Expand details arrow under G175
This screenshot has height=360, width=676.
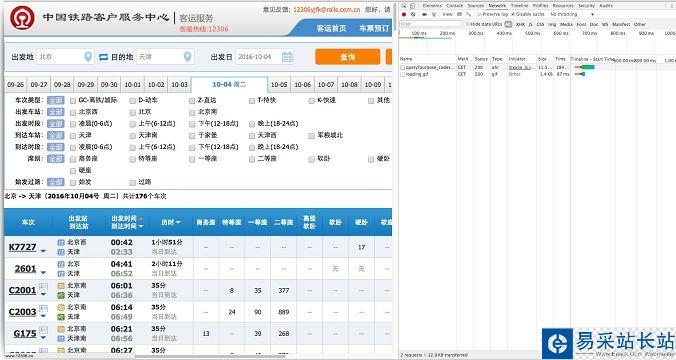43,338
